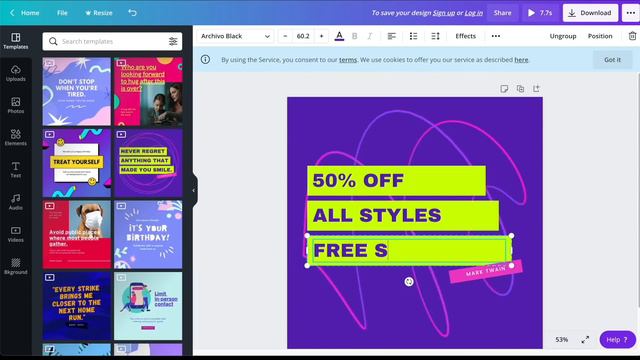Open the text color picker

click(339, 36)
